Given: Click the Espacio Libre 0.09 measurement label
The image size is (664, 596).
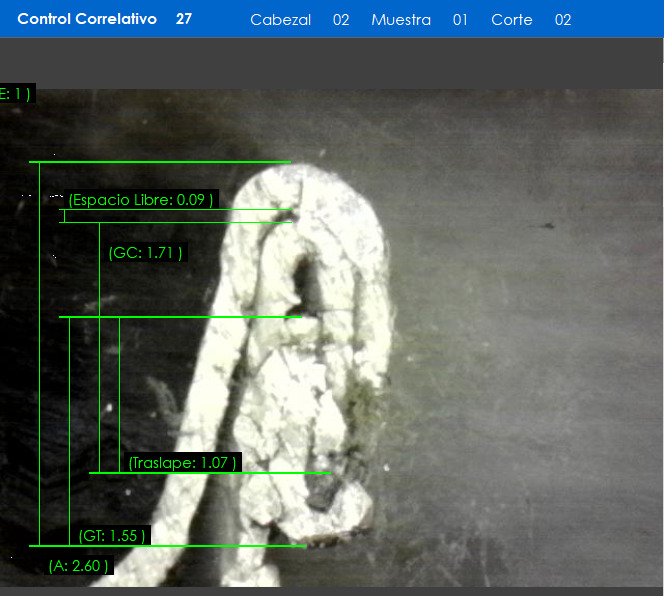Looking at the screenshot, I should tap(141, 200).
